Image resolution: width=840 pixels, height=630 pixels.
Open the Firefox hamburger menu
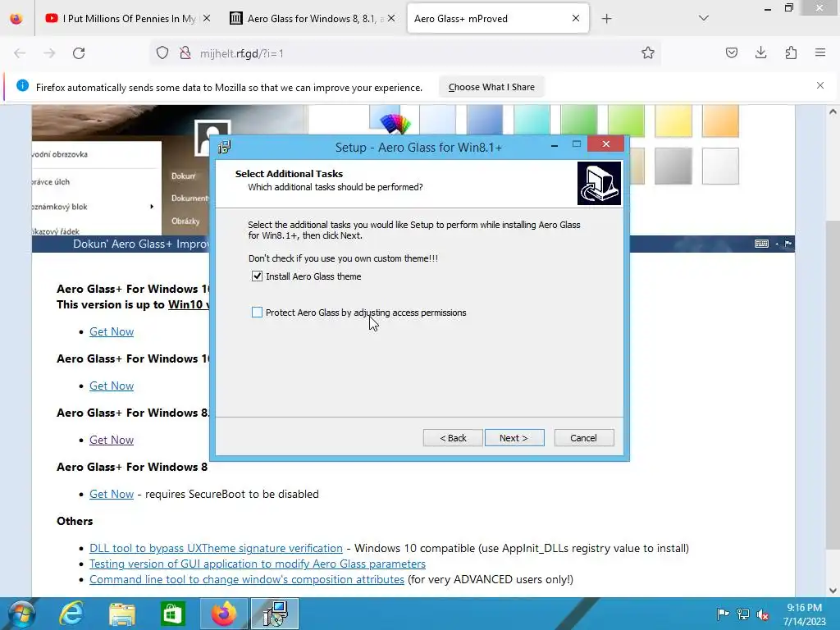pos(820,52)
